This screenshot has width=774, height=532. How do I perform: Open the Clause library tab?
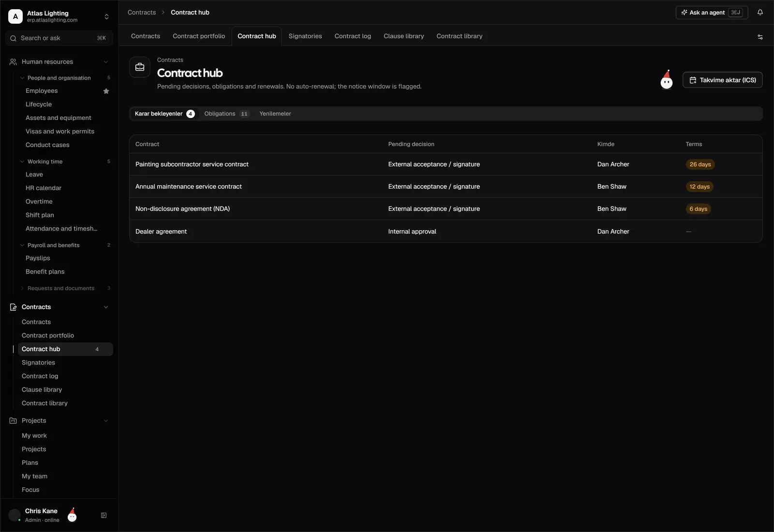tap(404, 36)
